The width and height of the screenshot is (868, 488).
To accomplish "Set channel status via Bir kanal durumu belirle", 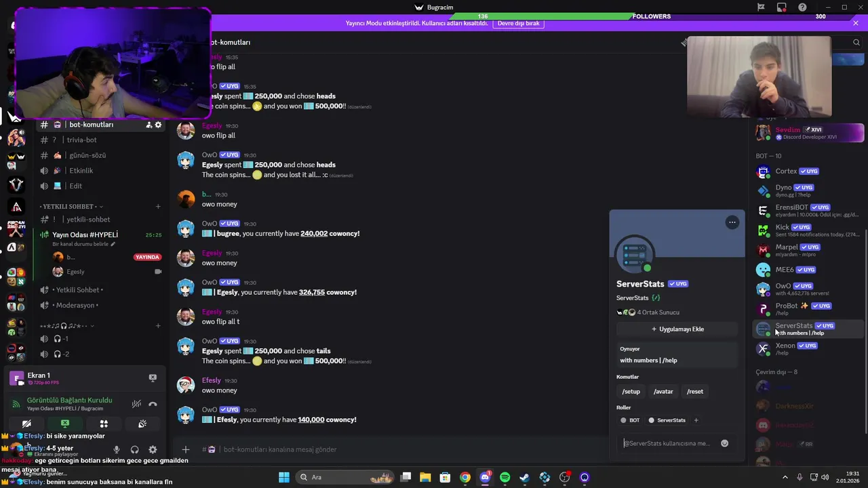I will [x=83, y=244].
